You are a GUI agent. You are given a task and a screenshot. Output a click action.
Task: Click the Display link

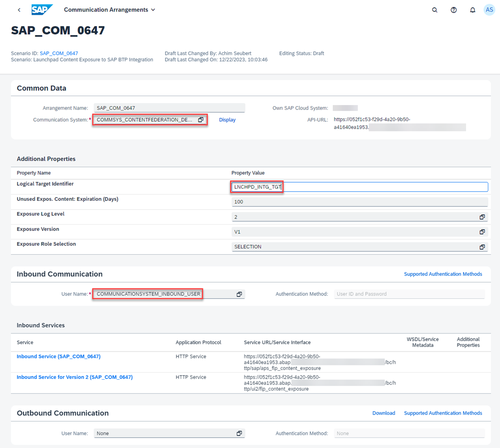point(227,120)
